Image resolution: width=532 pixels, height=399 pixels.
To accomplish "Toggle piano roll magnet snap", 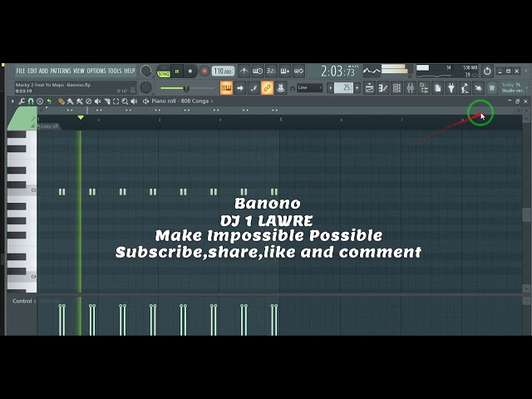I will pyautogui.click(x=31, y=101).
